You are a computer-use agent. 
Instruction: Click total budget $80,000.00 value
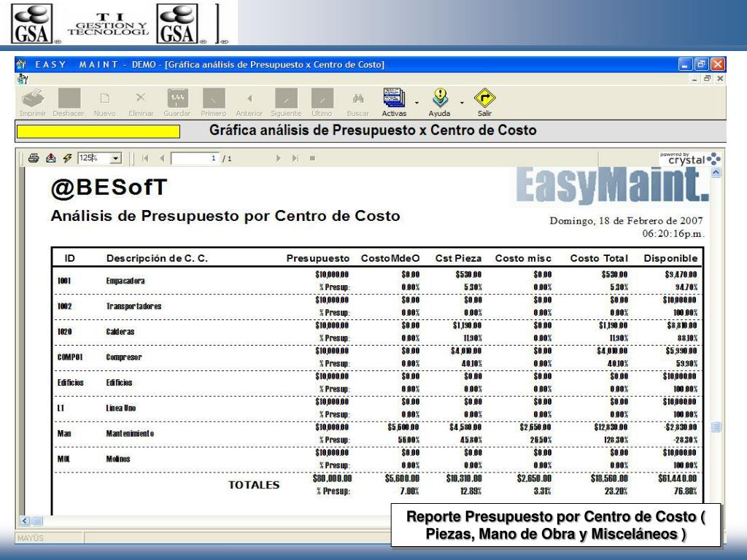332,478
